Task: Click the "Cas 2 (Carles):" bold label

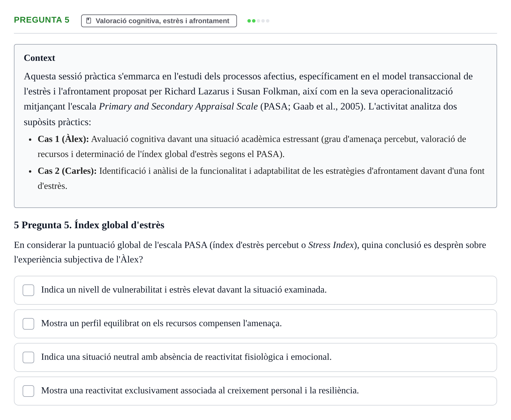Action: (x=67, y=171)
